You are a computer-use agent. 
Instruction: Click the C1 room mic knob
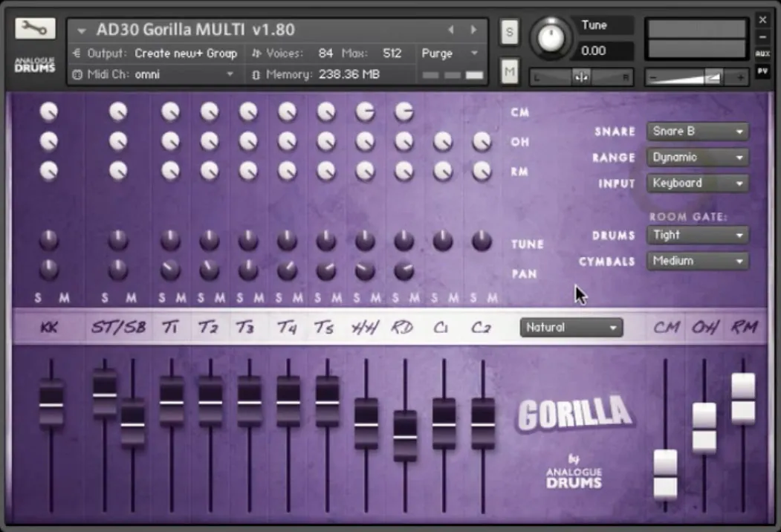point(443,172)
